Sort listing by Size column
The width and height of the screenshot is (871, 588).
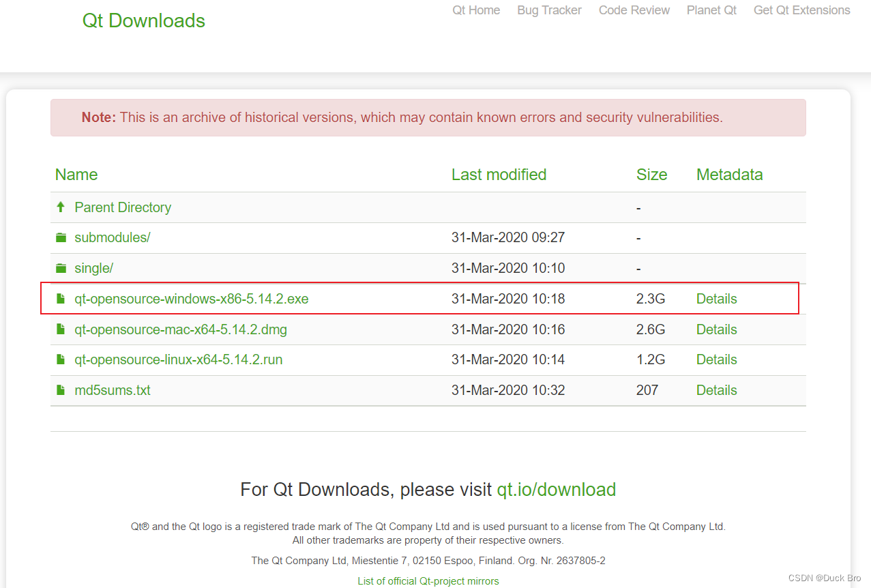pyautogui.click(x=652, y=175)
